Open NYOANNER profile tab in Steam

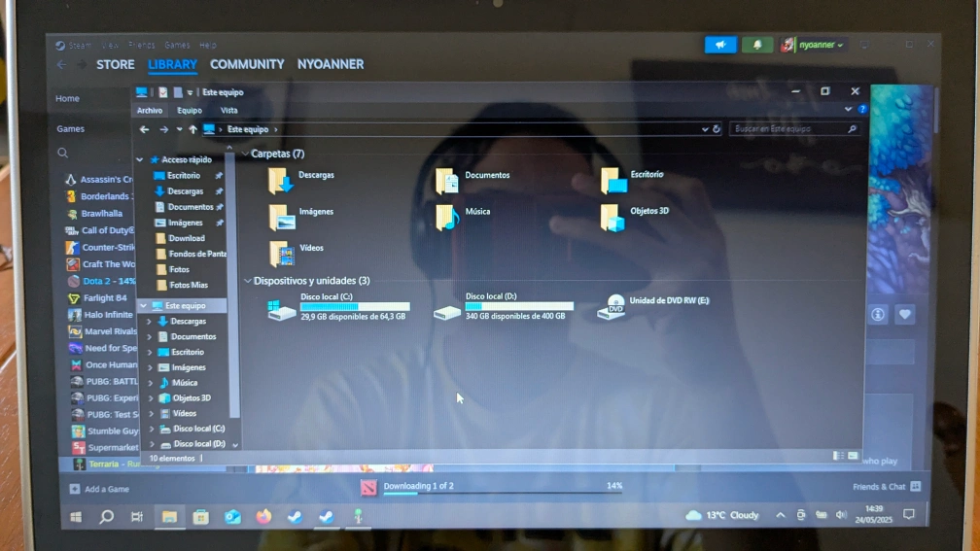pyautogui.click(x=330, y=64)
